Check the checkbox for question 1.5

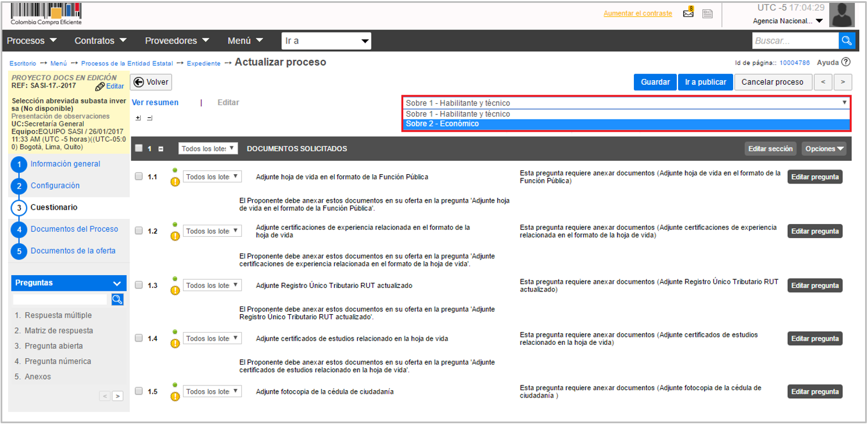click(139, 391)
